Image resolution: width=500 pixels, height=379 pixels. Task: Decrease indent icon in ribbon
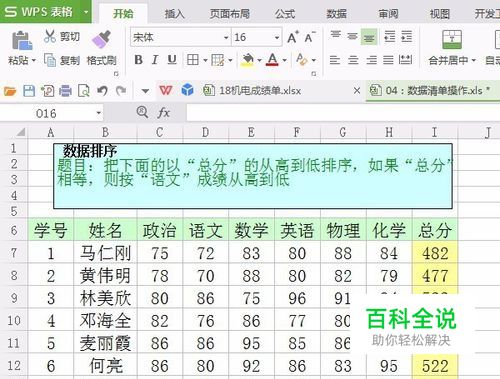(389, 36)
